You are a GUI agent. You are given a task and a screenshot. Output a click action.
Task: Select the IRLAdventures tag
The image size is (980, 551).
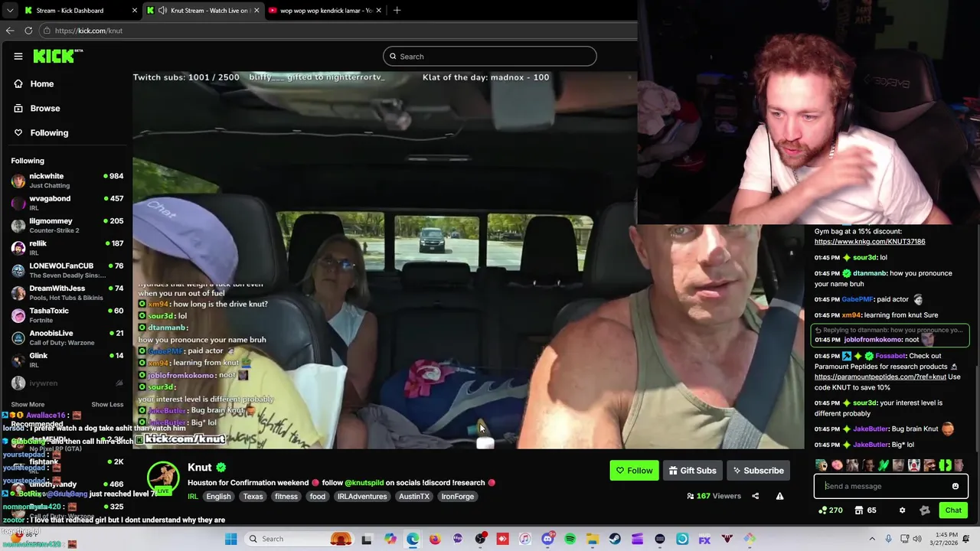(x=363, y=497)
